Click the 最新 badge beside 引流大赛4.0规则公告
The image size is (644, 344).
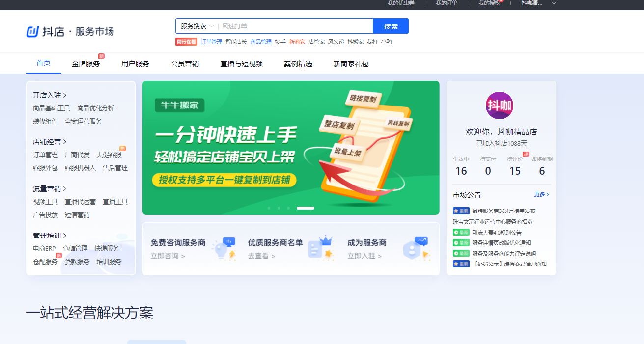461,233
